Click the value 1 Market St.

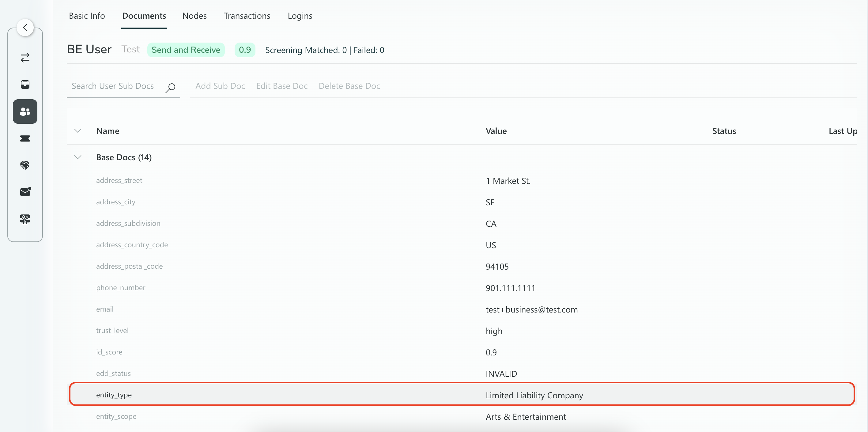508,181
